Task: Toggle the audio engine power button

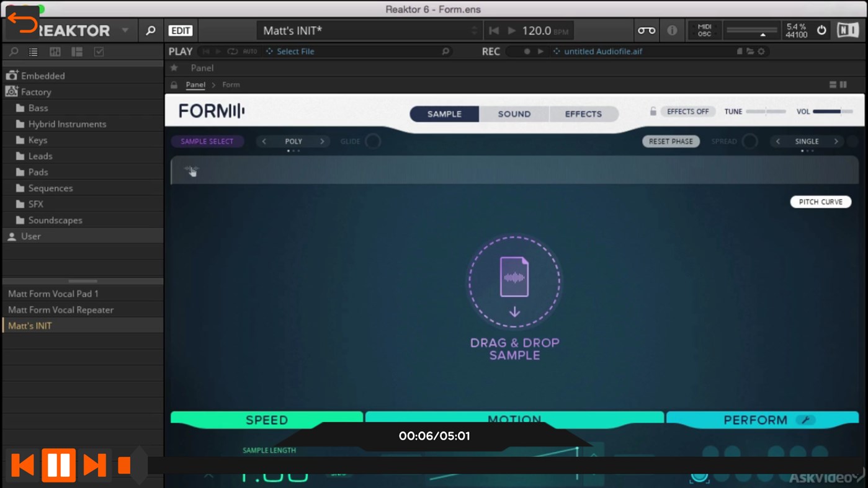Action: point(821,30)
